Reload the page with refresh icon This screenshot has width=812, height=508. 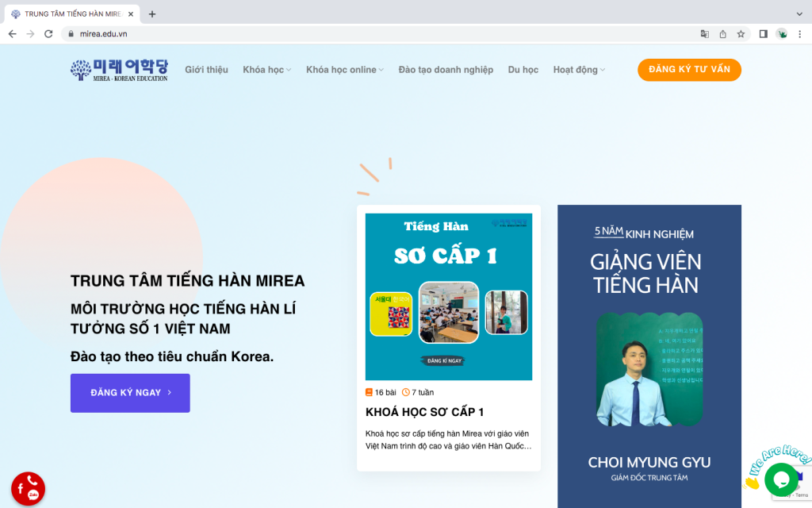click(x=48, y=33)
